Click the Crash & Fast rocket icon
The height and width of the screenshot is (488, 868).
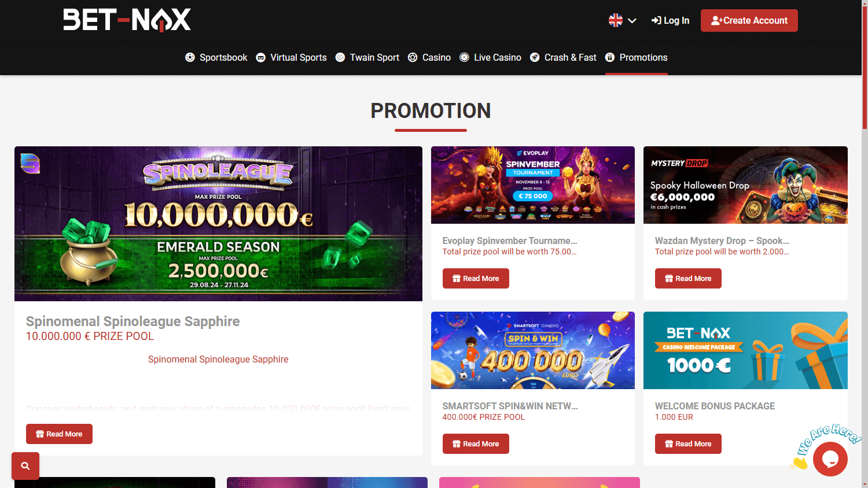(535, 57)
